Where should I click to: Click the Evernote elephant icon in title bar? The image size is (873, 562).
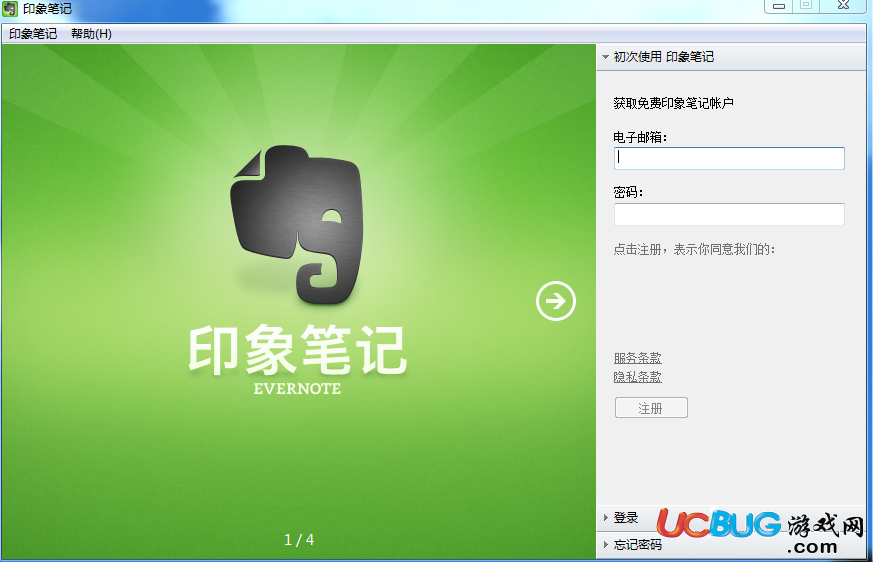click(x=10, y=8)
